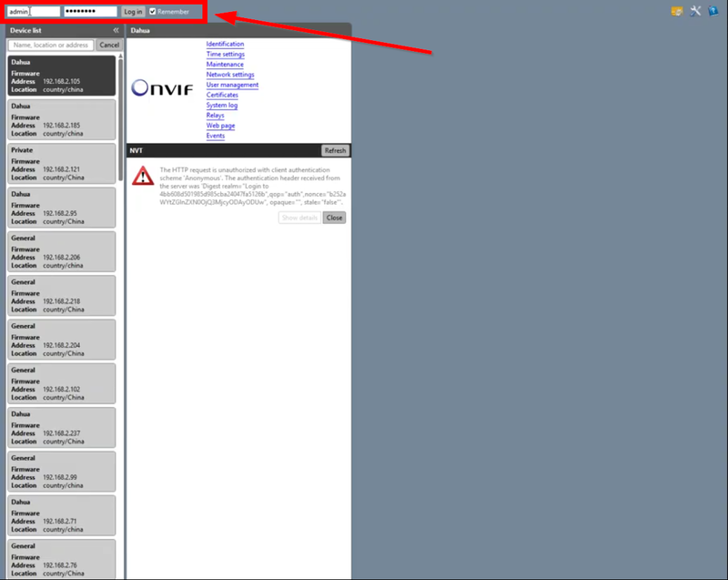Select General device at 192.168.2.76
The image size is (728, 580).
coord(61,560)
